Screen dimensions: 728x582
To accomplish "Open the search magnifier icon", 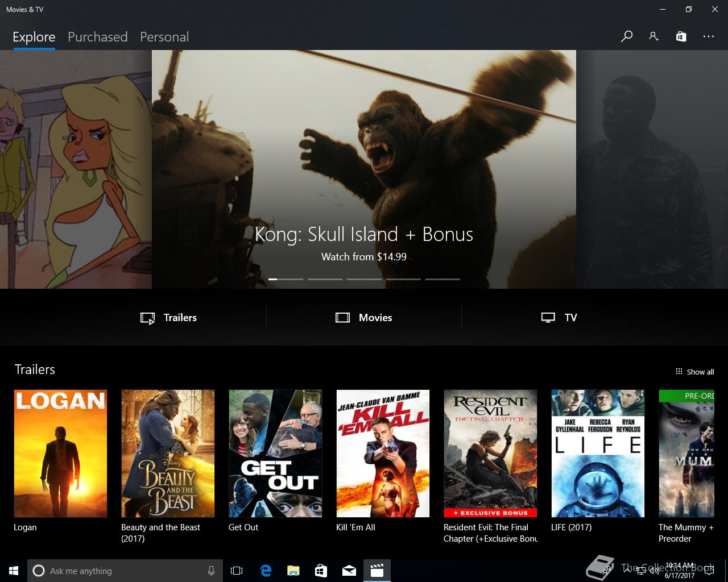I will [x=627, y=36].
